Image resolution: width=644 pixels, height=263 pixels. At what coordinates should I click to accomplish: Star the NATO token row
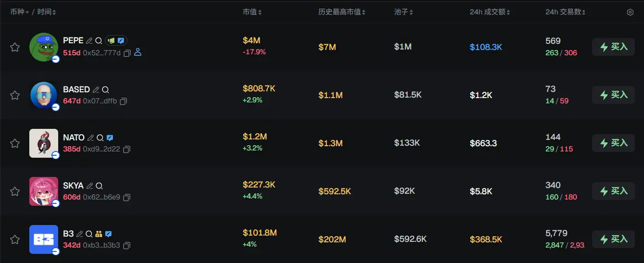(x=15, y=143)
